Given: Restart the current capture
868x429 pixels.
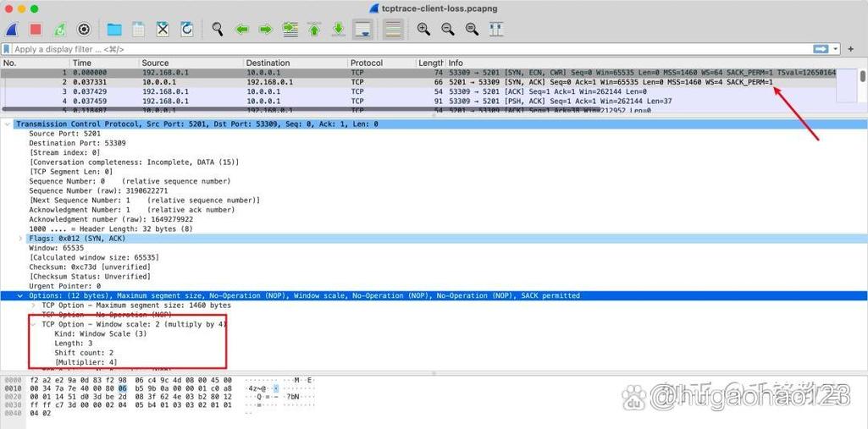Looking at the screenshot, I should pos(60,29).
